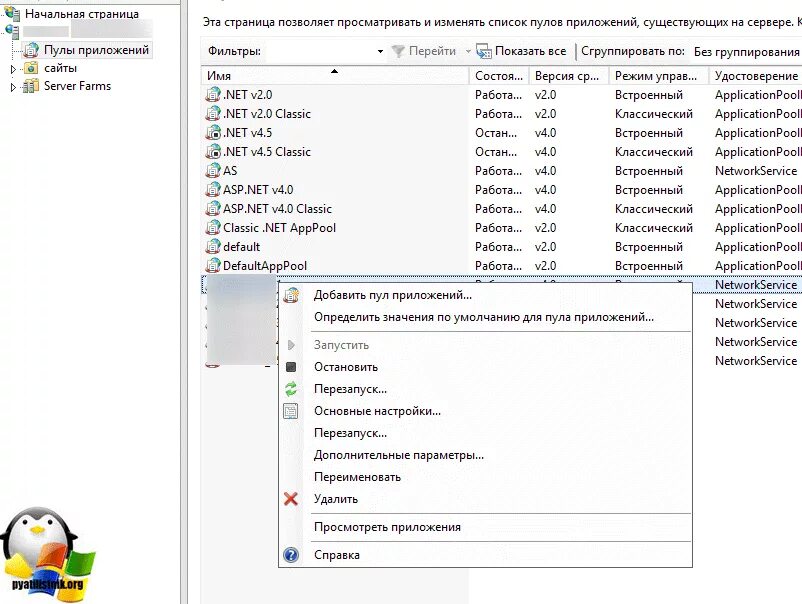Click the DefaultAppPool icon
The width and height of the screenshot is (802, 604).
tap(213, 265)
